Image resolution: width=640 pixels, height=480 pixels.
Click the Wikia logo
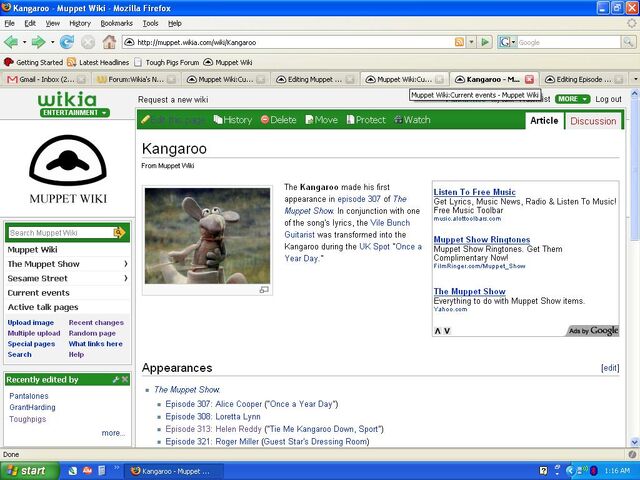coord(68,99)
